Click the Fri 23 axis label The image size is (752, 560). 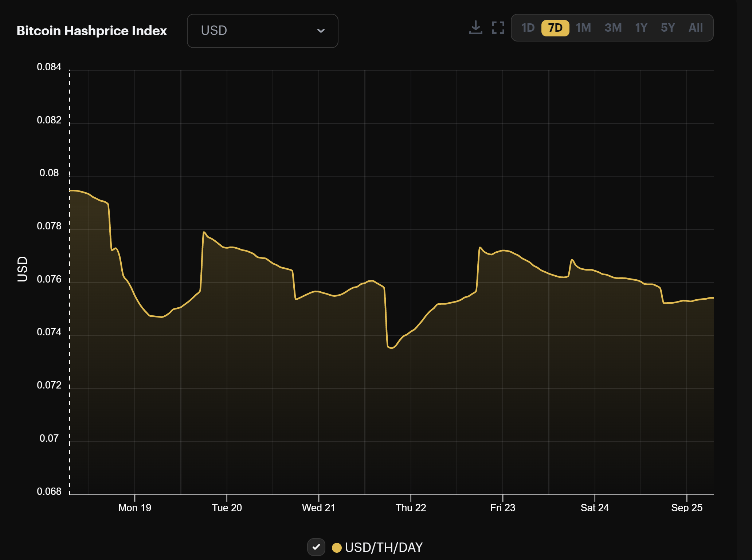pyautogui.click(x=503, y=508)
